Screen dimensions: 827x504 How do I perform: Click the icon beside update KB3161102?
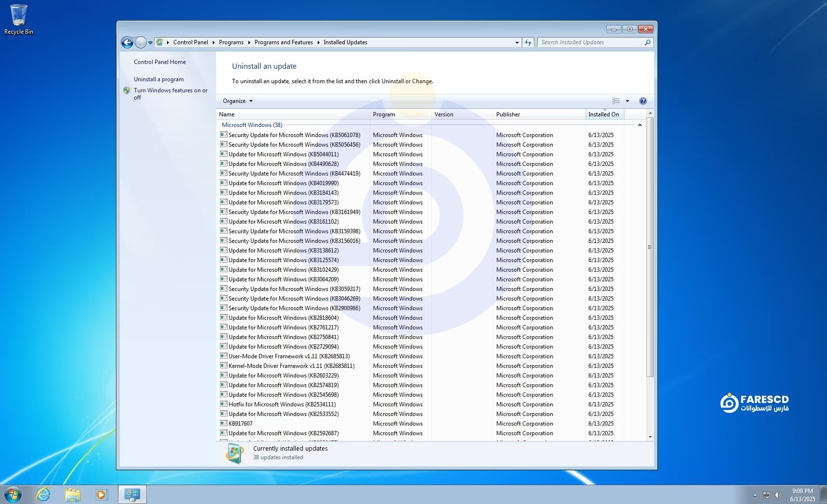coord(223,221)
